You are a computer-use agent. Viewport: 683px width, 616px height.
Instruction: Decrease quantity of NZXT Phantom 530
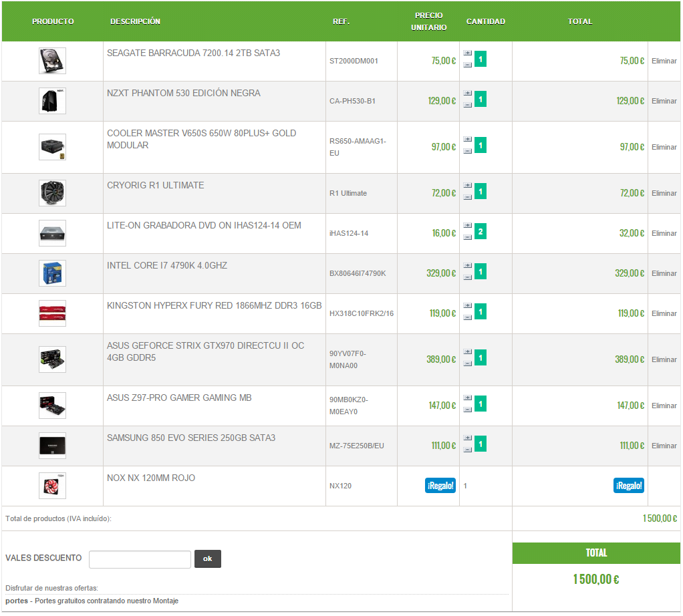(x=467, y=105)
